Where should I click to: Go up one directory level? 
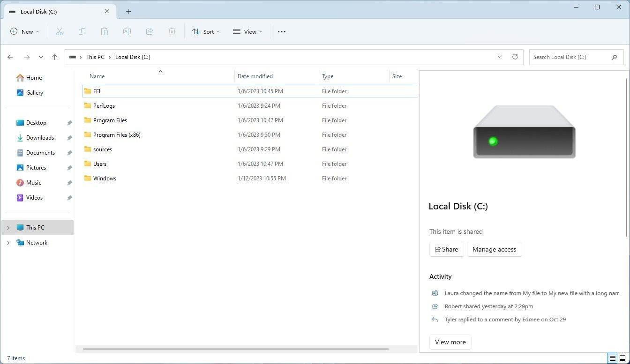click(x=54, y=57)
